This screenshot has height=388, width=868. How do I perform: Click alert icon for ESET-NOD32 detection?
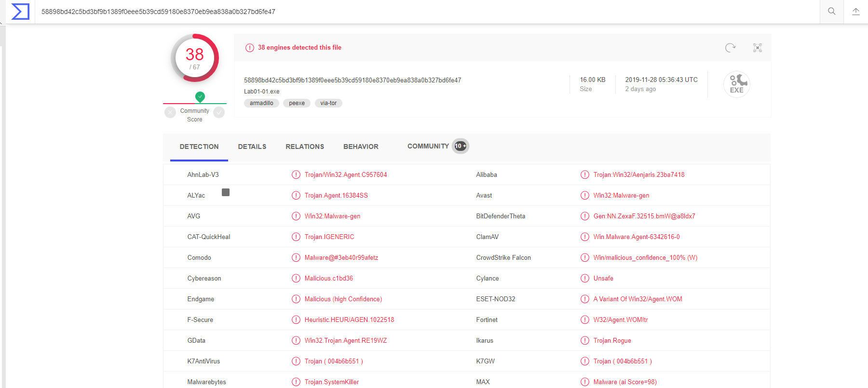(585, 299)
